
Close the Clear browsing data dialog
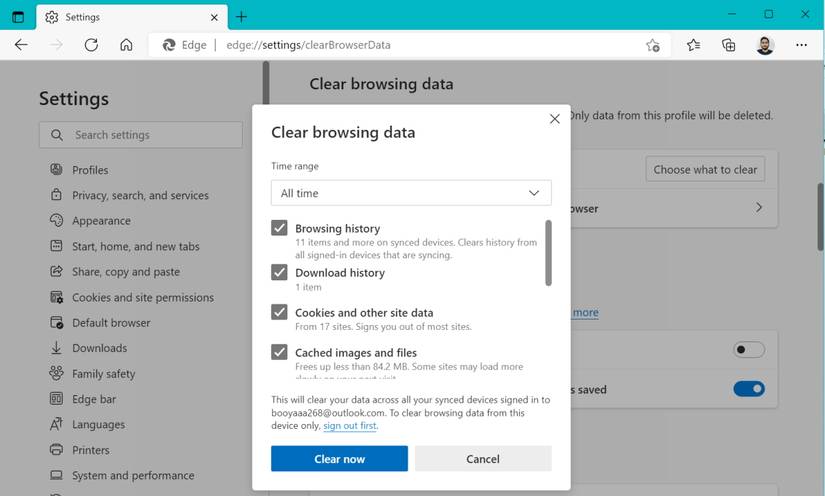[x=555, y=119]
